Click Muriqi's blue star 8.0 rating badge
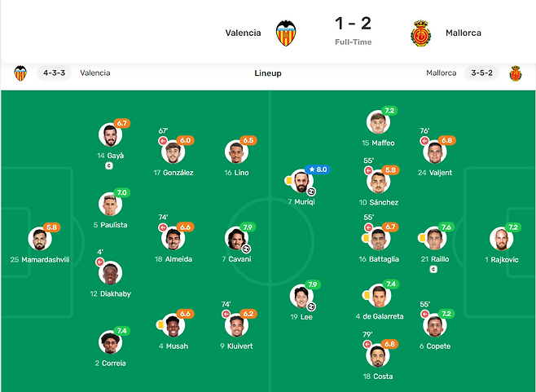The height and width of the screenshot is (392, 536). [318, 170]
